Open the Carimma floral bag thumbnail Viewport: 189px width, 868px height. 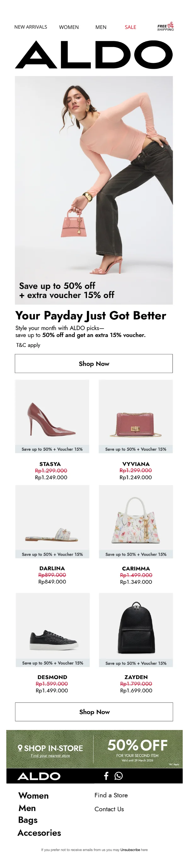[136, 521]
